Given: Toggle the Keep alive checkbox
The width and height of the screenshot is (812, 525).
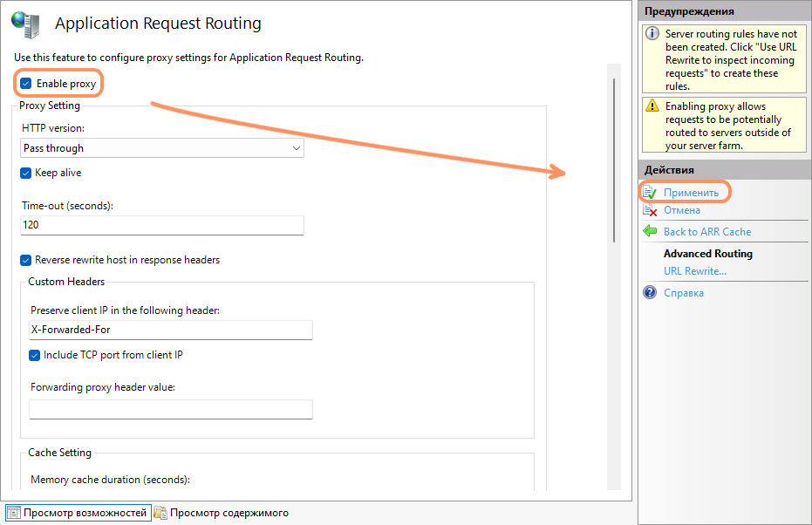Looking at the screenshot, I should point(26,173).
